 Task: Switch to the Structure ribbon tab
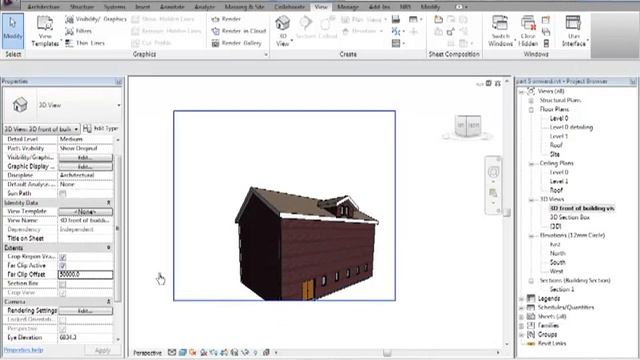click(x=82, y=7)
